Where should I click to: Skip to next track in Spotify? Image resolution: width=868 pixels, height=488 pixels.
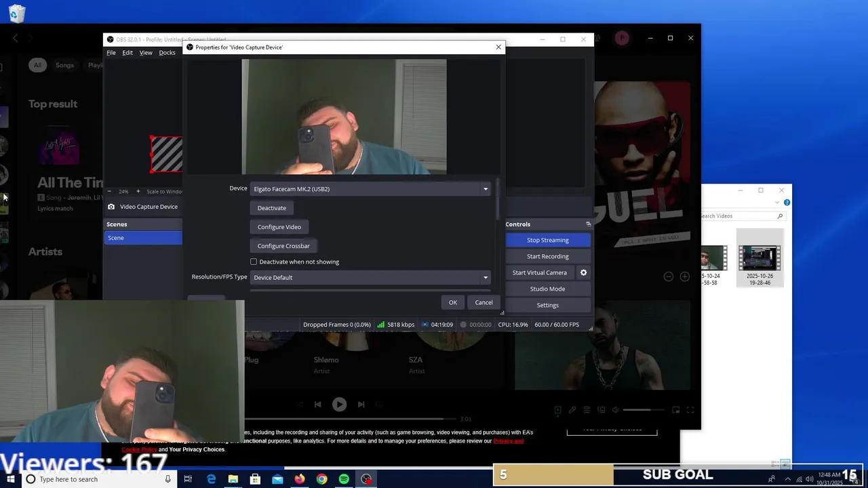click(x=361, y=404)
